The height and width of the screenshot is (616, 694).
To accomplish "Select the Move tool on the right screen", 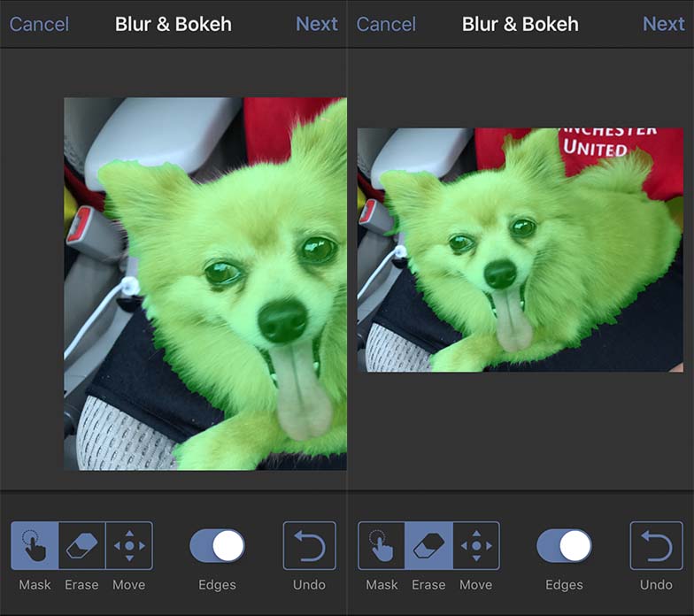I will 476,546.
